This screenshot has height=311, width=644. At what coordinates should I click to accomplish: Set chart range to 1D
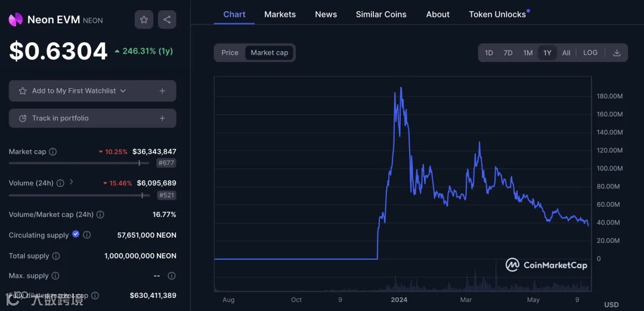pos(489,52)
